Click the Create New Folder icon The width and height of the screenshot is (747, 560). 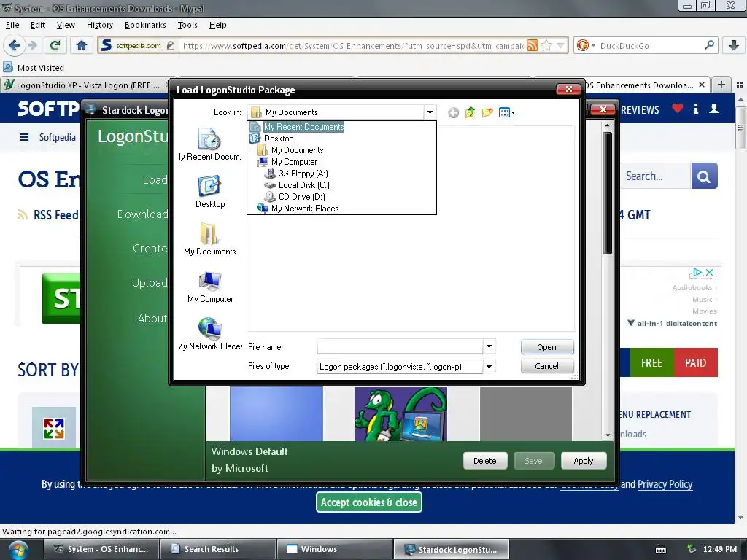(x=487, y=112)
